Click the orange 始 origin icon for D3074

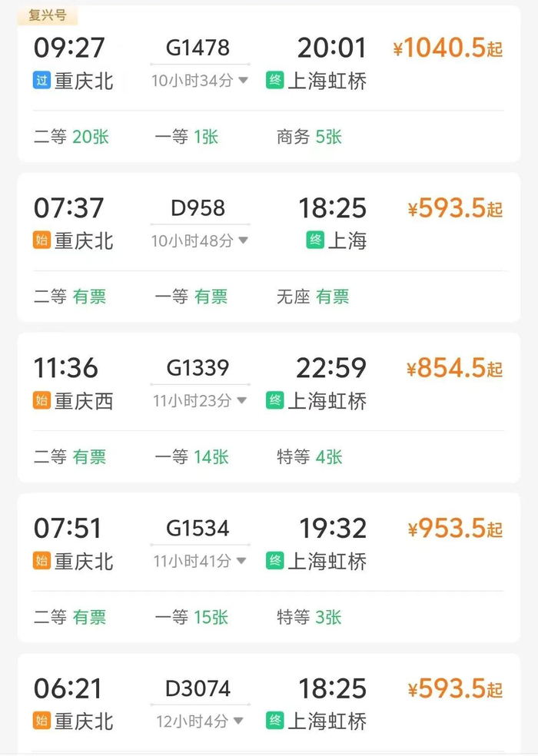point(42,721)
